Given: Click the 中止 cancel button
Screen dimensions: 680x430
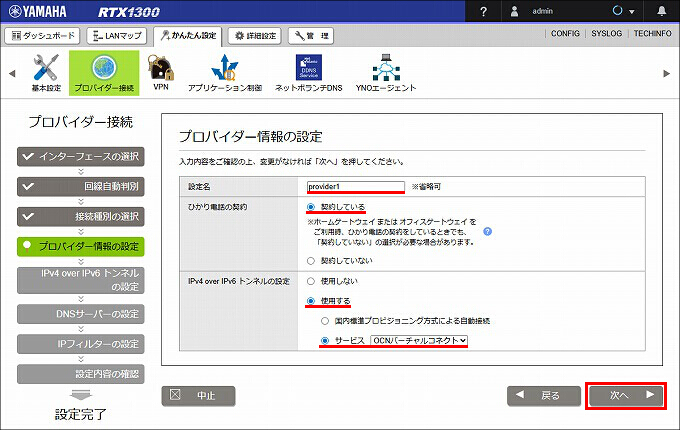Looking at the screenshot, I should (x=199, y=395).
